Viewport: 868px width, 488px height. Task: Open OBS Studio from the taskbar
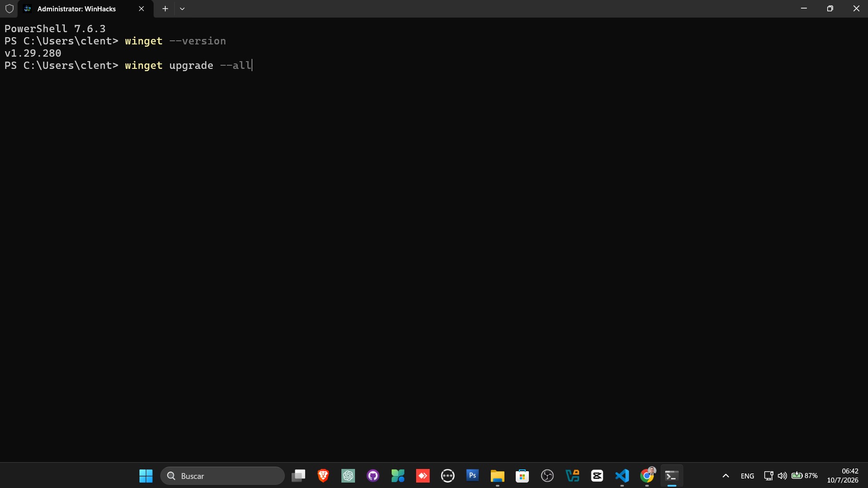(x=547, y=476)
